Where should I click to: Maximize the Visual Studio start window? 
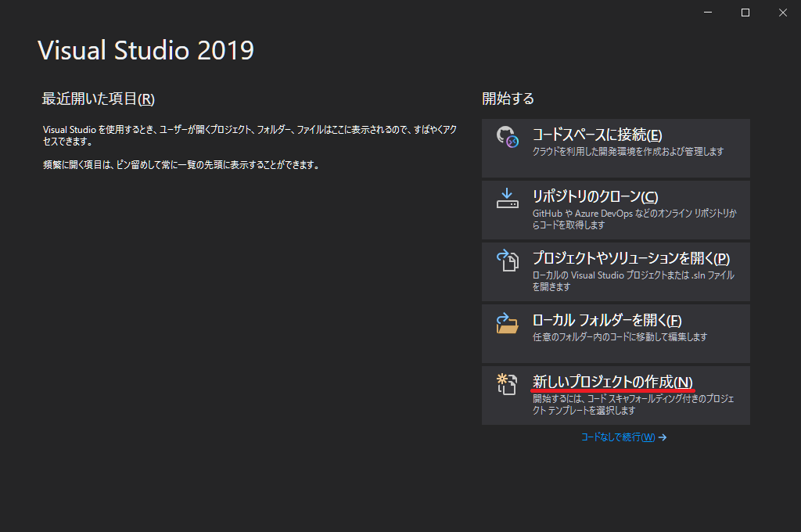tap(745, 13)
